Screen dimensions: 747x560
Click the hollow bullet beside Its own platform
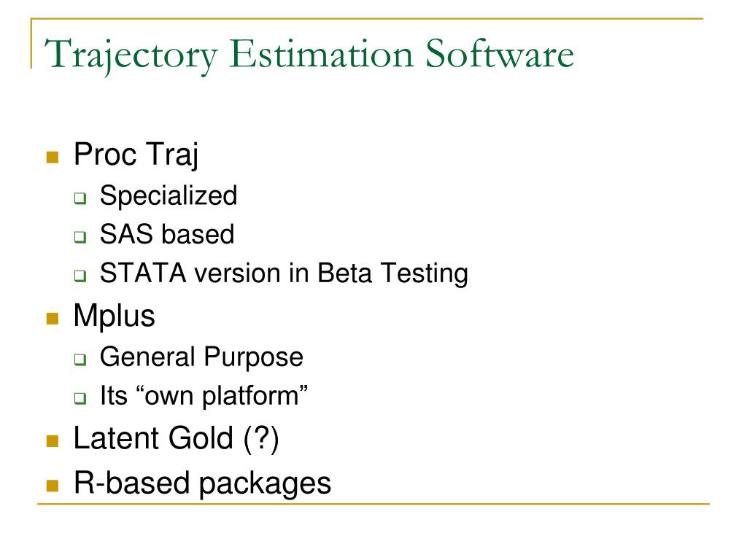80,398
